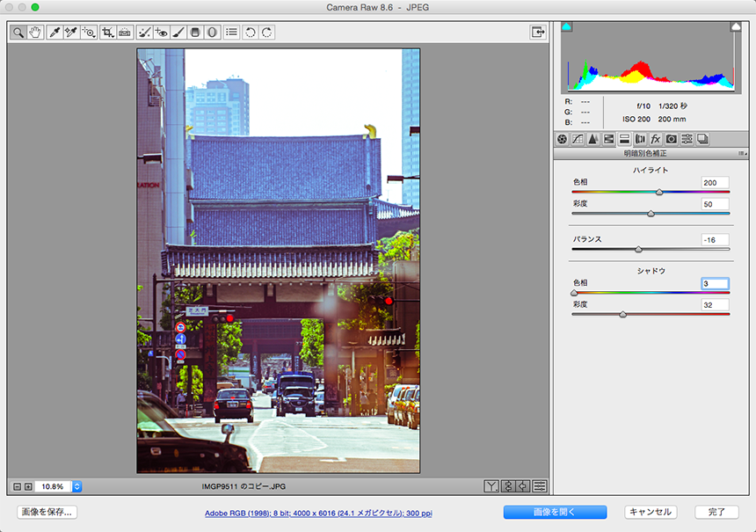Open the zoom level dropdown
The height and width of the screenshot is (532, 756).
[x=76, y=486]
